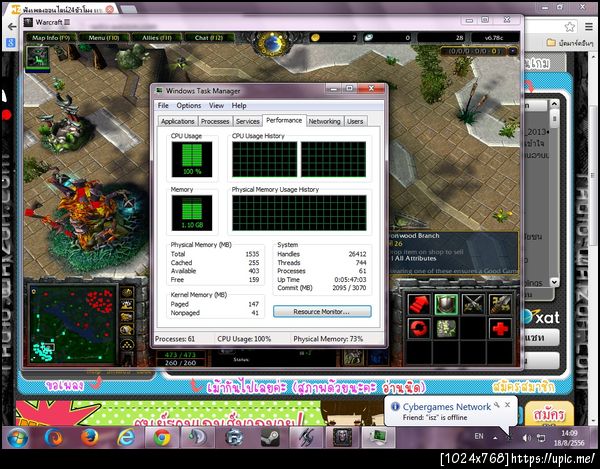Click the Chrome back arrow button
This screenshot has height=469, width=600.
pos(12,26)
